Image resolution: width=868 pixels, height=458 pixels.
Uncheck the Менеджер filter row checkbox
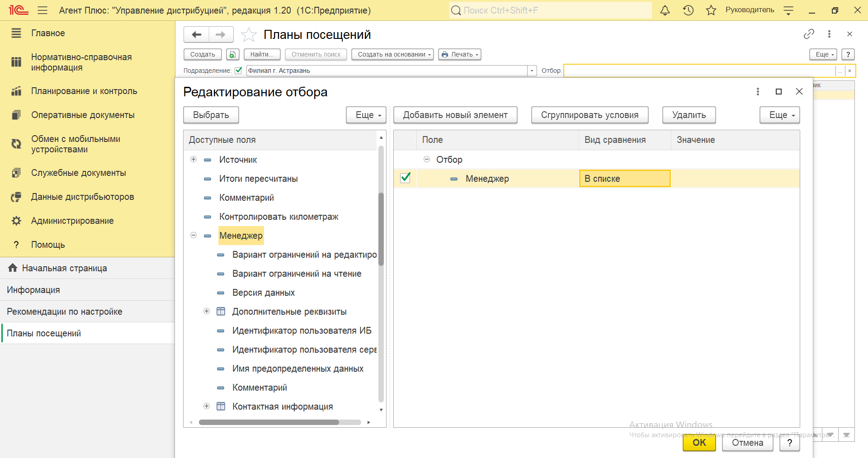pos(406,178)
